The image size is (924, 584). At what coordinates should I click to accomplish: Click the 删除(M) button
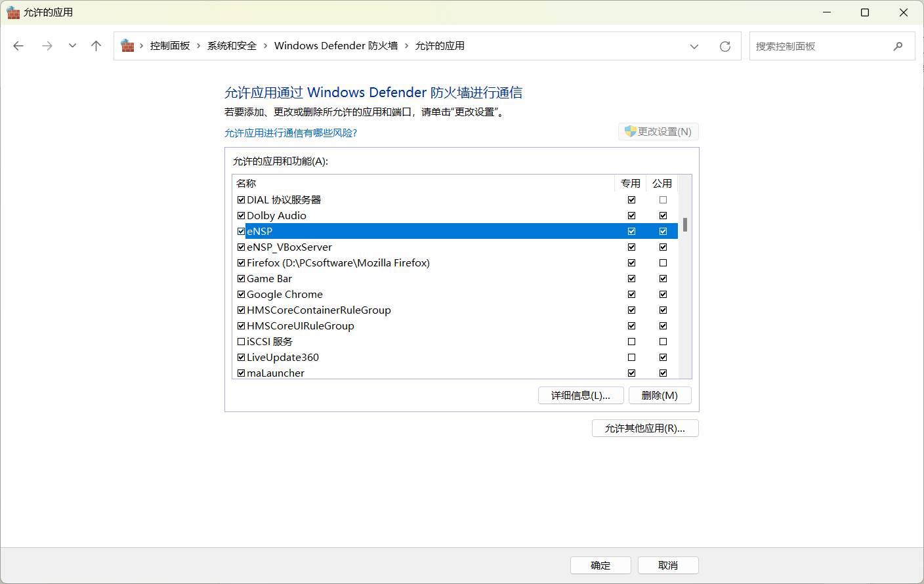point(660,395)
